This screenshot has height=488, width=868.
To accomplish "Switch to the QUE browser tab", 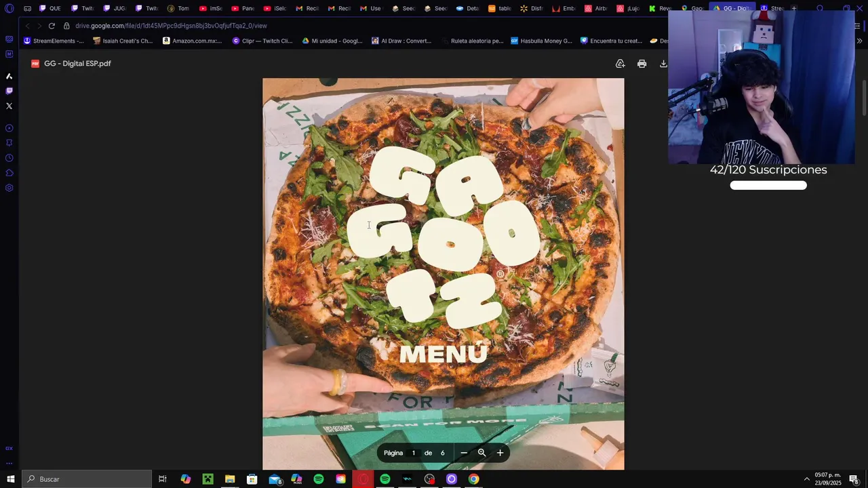I will pyautogui.click(x=51, y=9).
